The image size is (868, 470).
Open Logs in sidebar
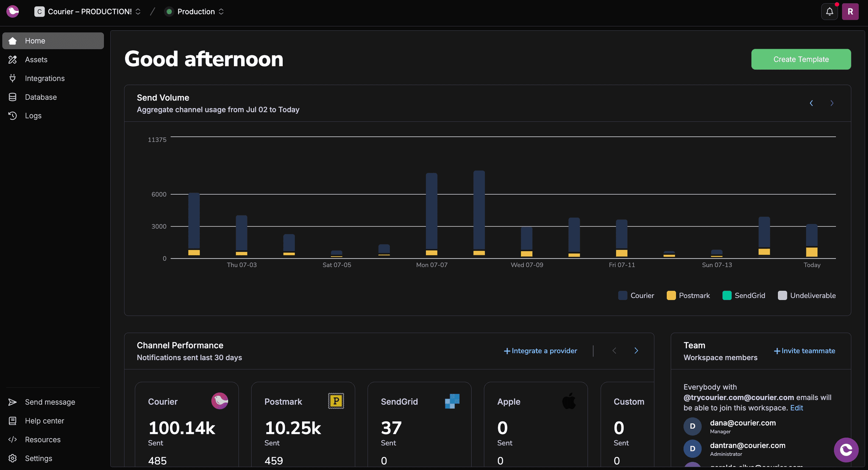(53, 116)
